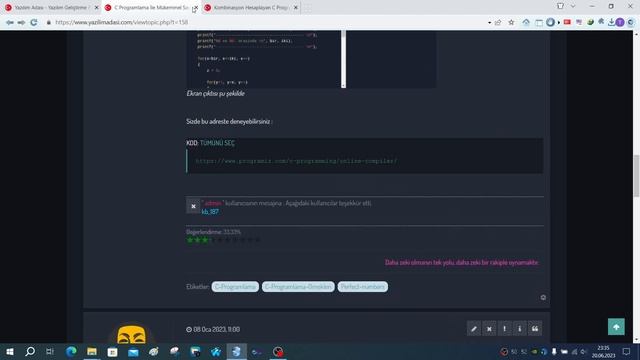Open File Explorer from the taskbar
This screenshot has width=640, height=360.
tap(92, 351)
